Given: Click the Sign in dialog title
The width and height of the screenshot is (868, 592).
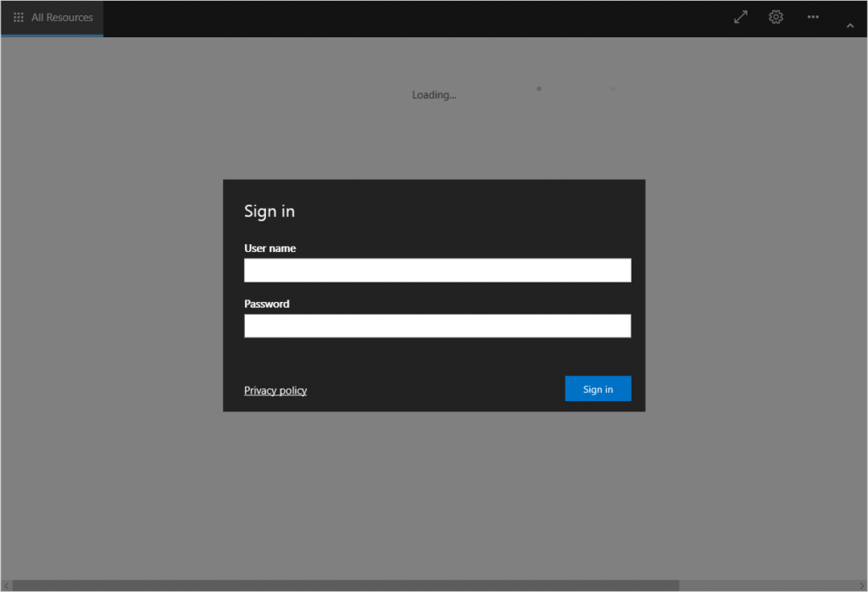Looking at the screenshot, I should pos(269,211).
